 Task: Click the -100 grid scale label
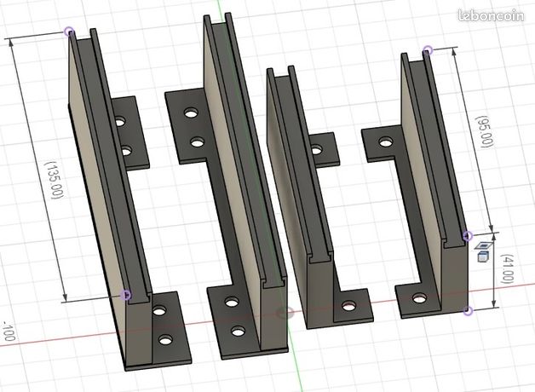[9, 331]
